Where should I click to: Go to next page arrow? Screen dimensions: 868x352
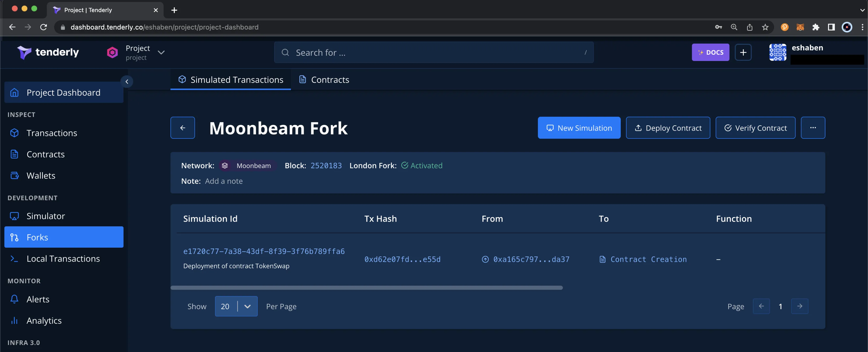point(800,306)
